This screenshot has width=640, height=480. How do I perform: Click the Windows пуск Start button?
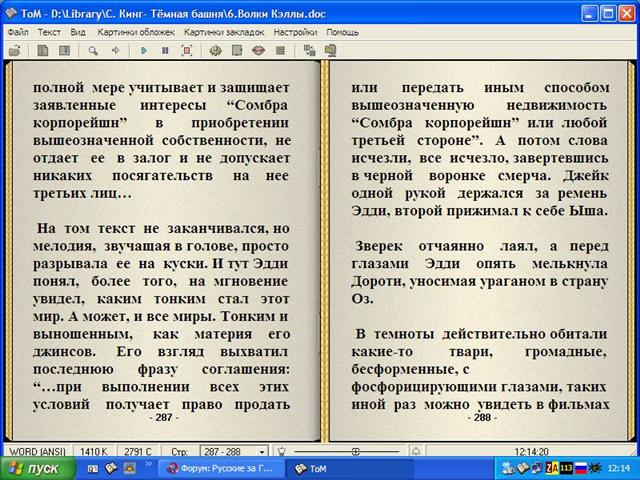tap(35, 468)
